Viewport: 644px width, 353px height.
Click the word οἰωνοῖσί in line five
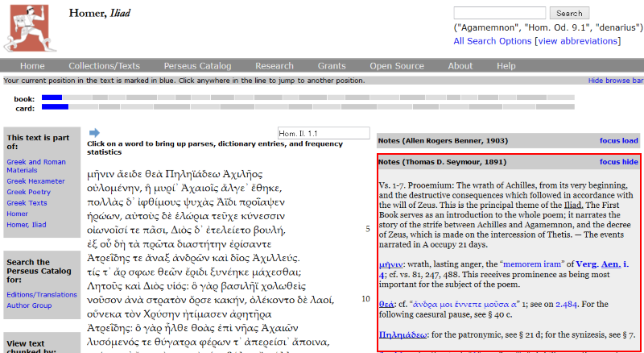pos(109,230)
